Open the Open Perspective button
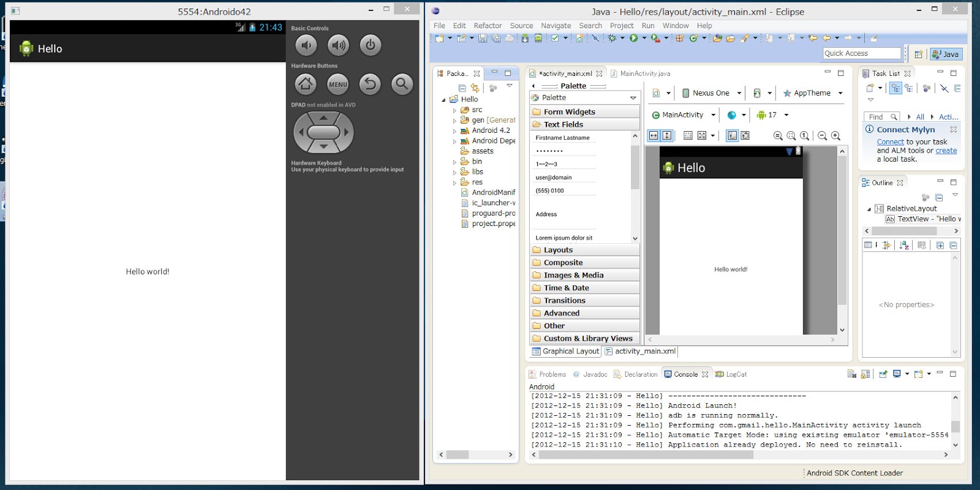The width and height of the screenshot is (980, 490). tap(918, 54)
